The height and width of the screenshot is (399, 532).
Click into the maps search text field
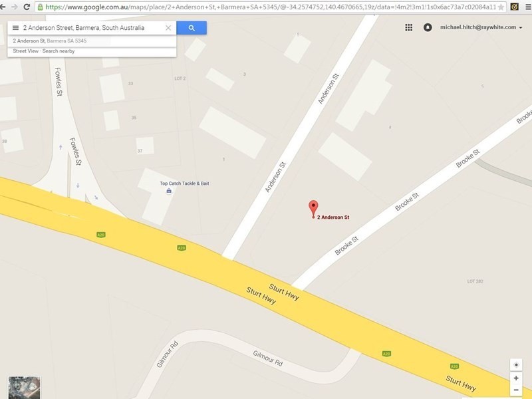[92, 28]
